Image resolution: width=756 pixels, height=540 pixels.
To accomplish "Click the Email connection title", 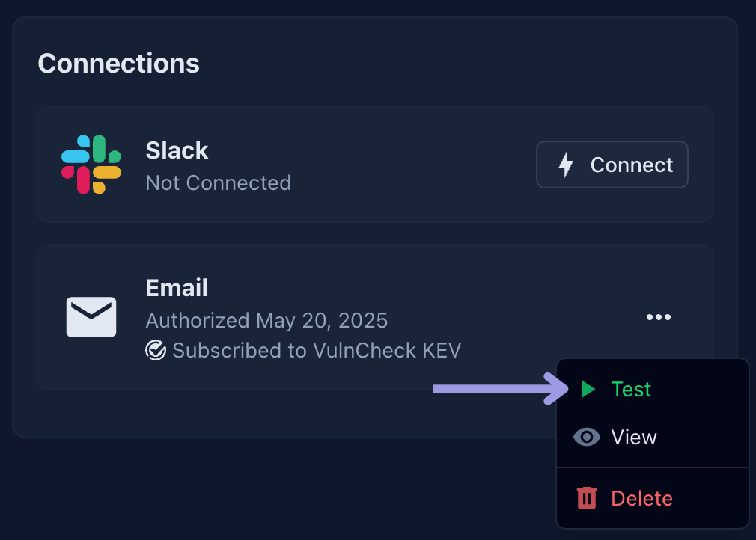I will click(x=177, y=288).
